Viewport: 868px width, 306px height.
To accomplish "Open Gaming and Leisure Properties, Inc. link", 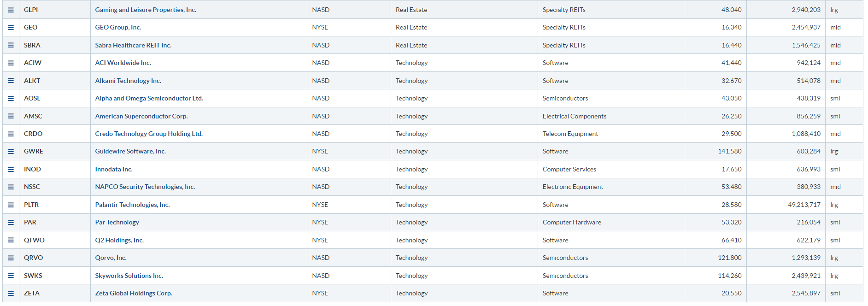I will tap(146, 10).
